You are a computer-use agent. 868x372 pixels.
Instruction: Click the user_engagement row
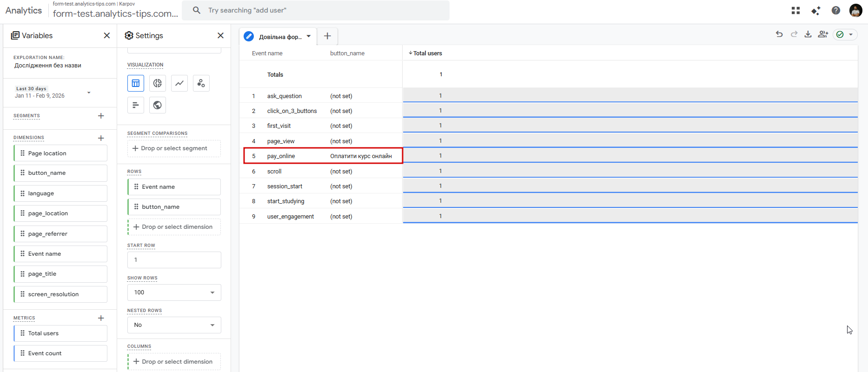[x=549, y=216]
